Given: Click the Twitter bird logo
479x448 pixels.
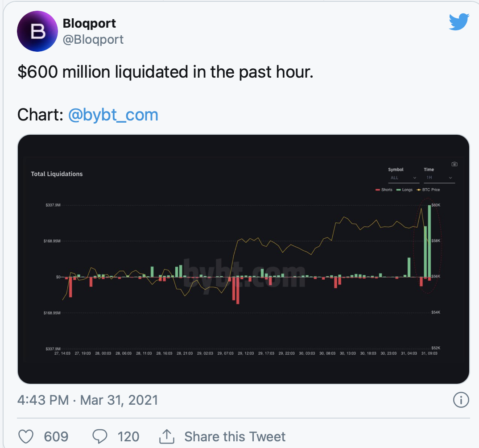Looking at the screenshot, I should 459,21.
